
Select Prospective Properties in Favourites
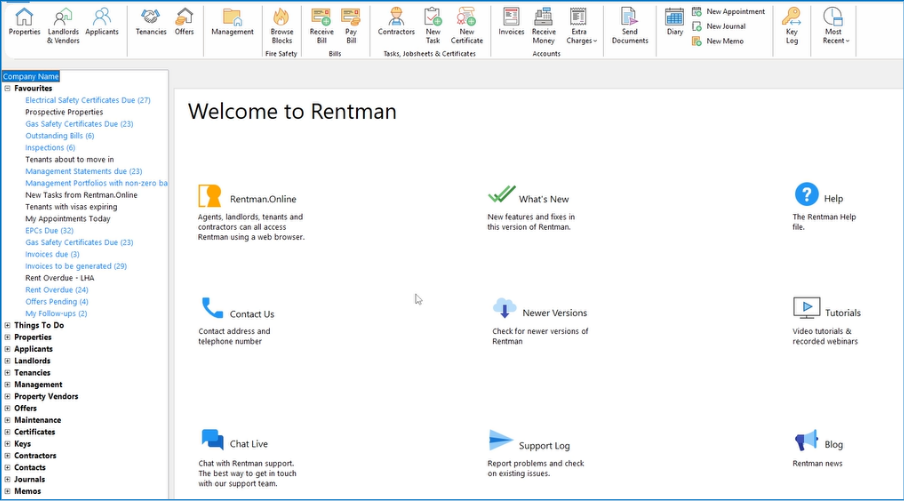coord(64,112)
